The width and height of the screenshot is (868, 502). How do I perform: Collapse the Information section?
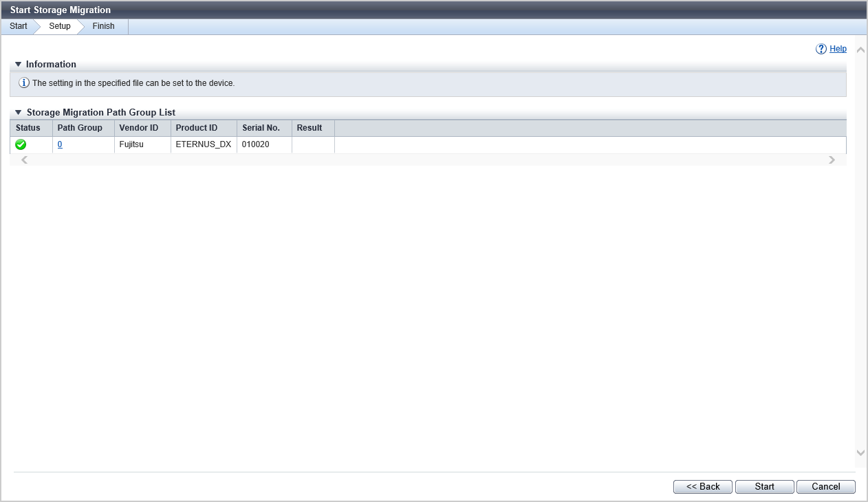tap(19, 64)
